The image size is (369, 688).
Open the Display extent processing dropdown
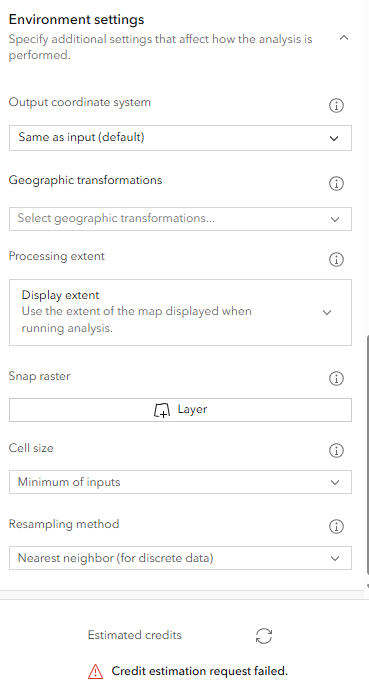point(180,312)
